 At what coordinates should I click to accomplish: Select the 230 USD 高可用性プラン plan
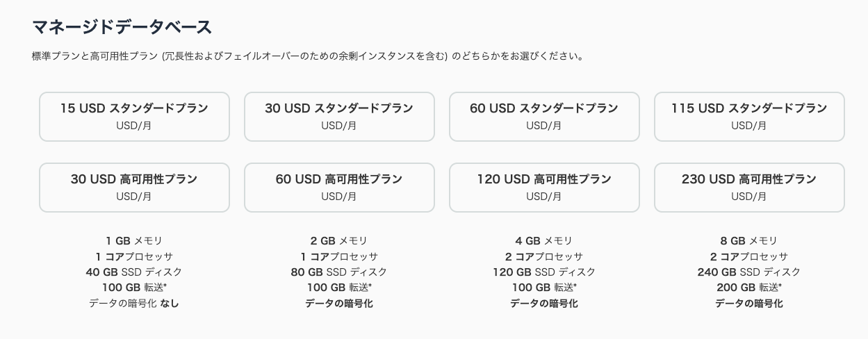(x=749, y=188)
